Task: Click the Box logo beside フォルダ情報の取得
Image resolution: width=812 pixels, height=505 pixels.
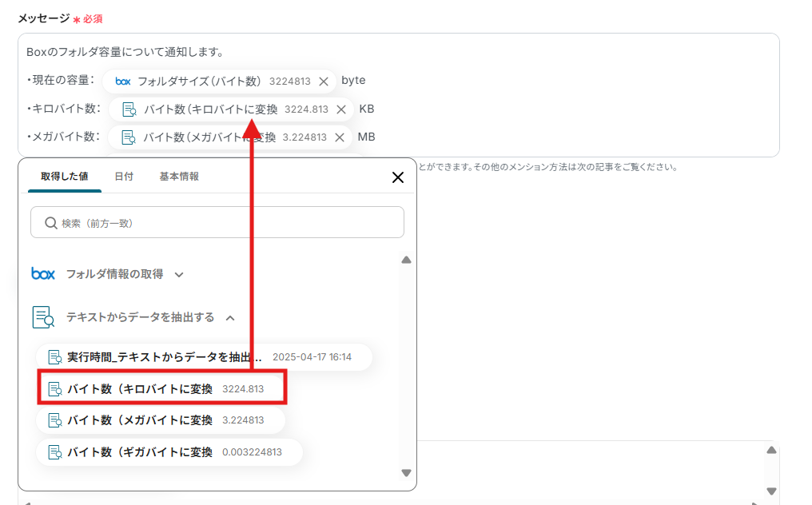Action: tap(43, 273)
